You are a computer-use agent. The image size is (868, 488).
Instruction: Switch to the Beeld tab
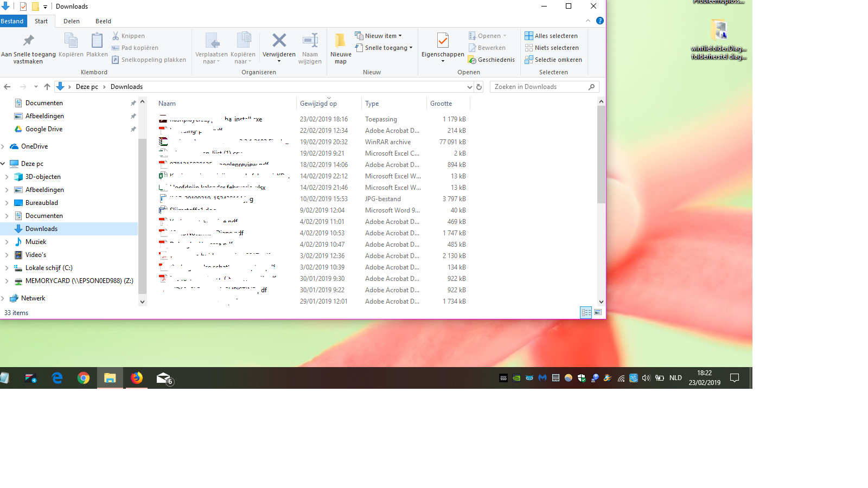103,21
